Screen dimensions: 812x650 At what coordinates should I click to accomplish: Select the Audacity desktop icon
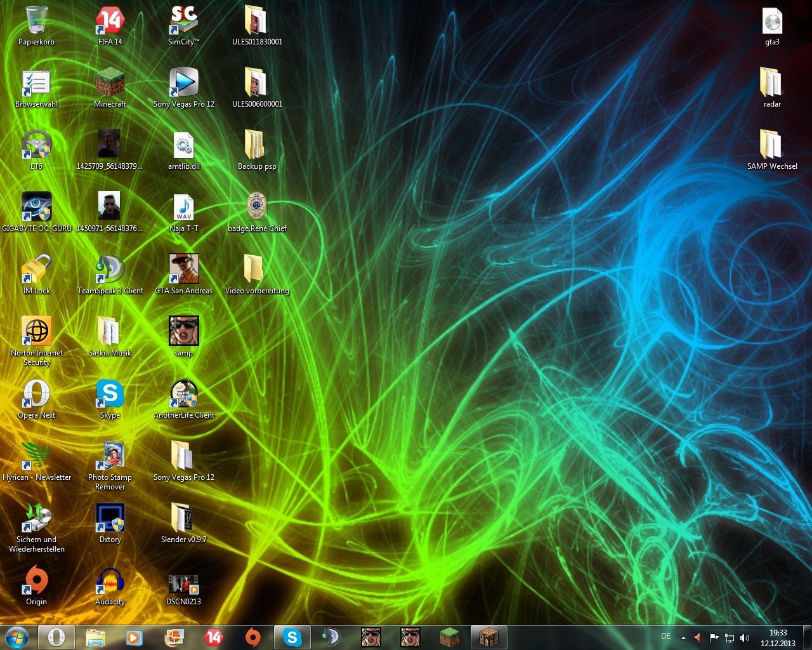coord(110,580)
